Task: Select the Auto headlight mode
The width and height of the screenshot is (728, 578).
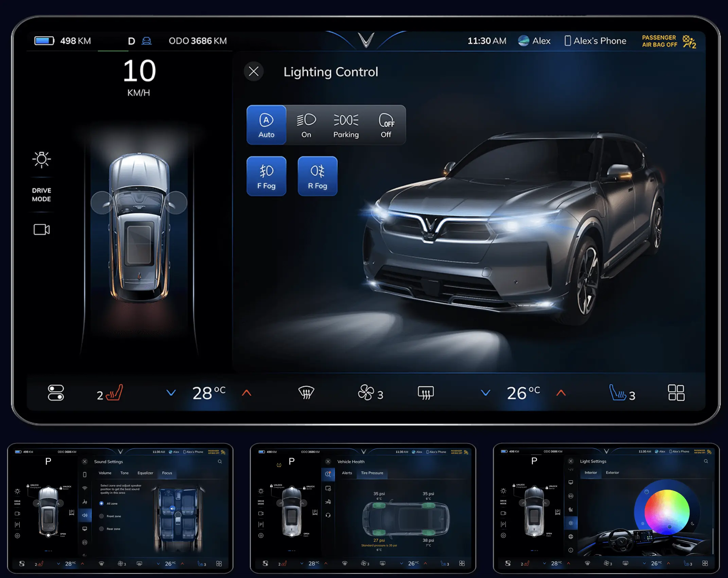Action: 266,125
